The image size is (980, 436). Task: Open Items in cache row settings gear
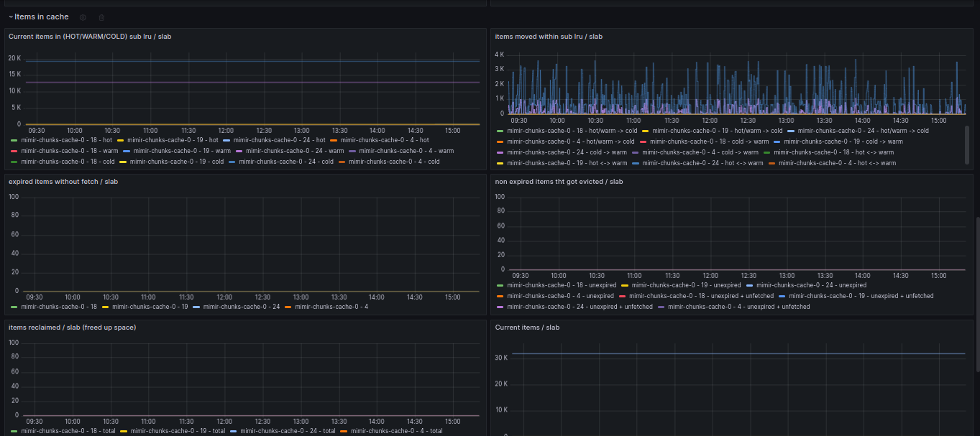(x=83, y=17)
